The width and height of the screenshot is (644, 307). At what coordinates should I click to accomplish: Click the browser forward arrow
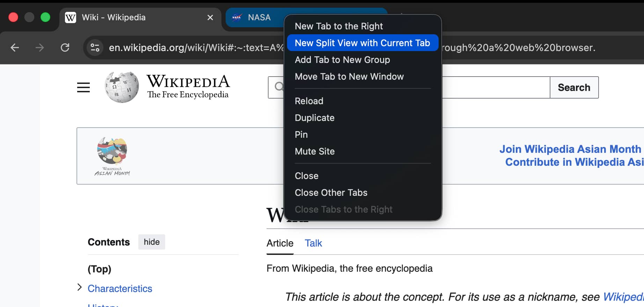(40, 48)
